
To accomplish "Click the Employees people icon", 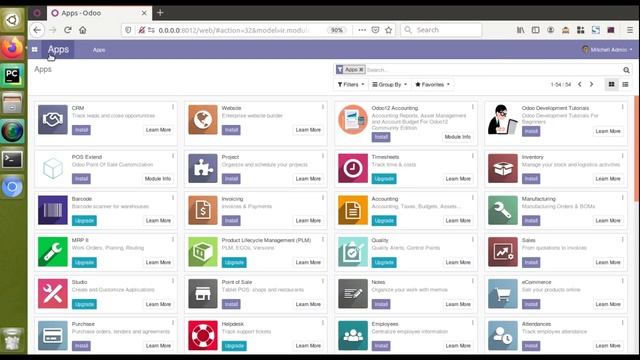I will (x=353, y=336).
